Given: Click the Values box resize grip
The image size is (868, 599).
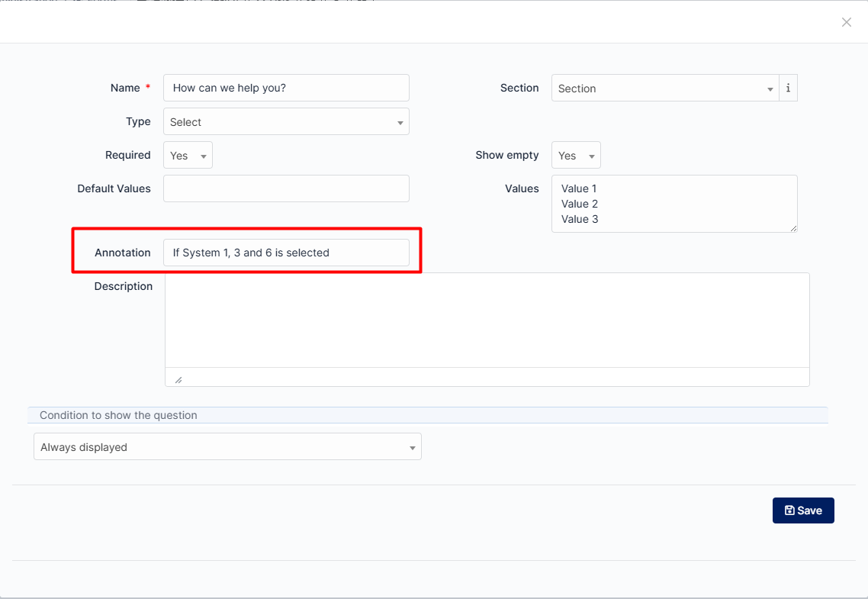Looking at the screenshot, I should [x=792, y=227].
